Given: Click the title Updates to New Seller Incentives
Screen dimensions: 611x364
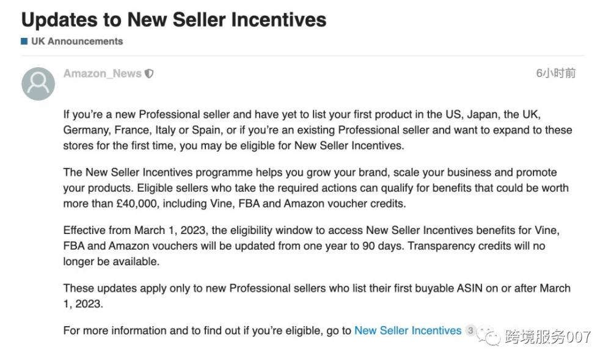Looking at the screenshot, I should point(174,19).
